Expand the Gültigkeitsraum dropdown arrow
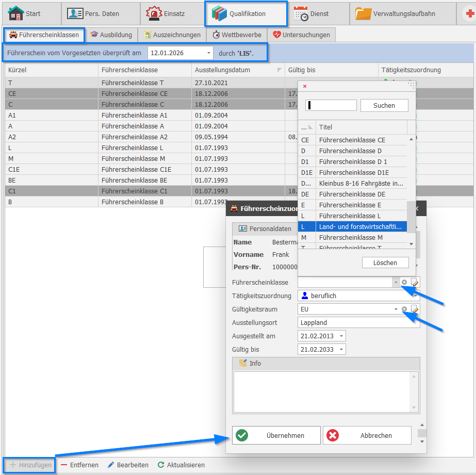Screen dimensions: 476x475 click(x=396, y=309)
